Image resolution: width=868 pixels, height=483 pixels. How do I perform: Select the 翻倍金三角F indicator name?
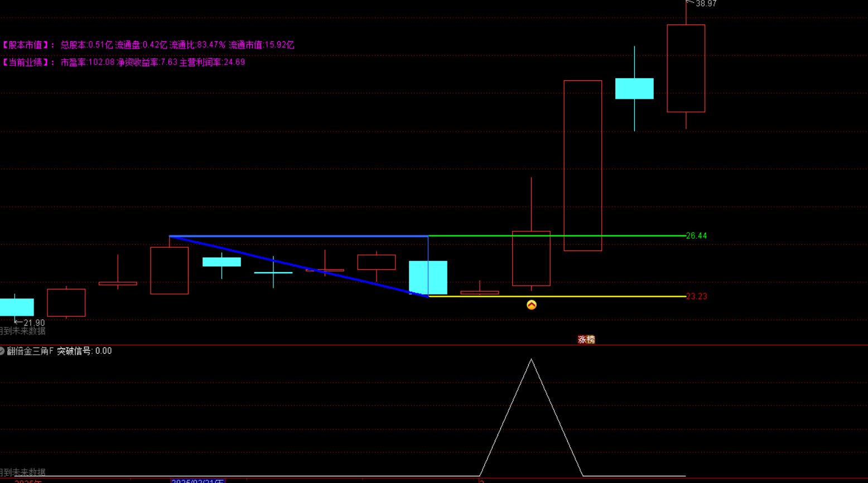[x=30, y=351]
